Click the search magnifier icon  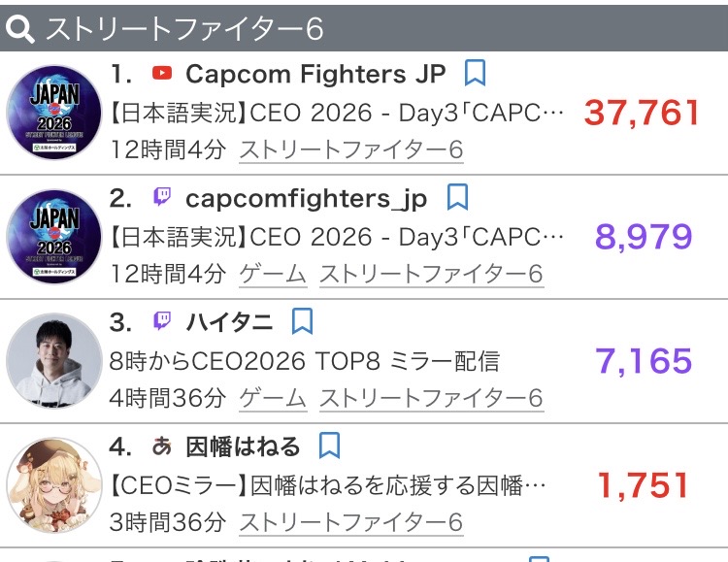(20, 29)
